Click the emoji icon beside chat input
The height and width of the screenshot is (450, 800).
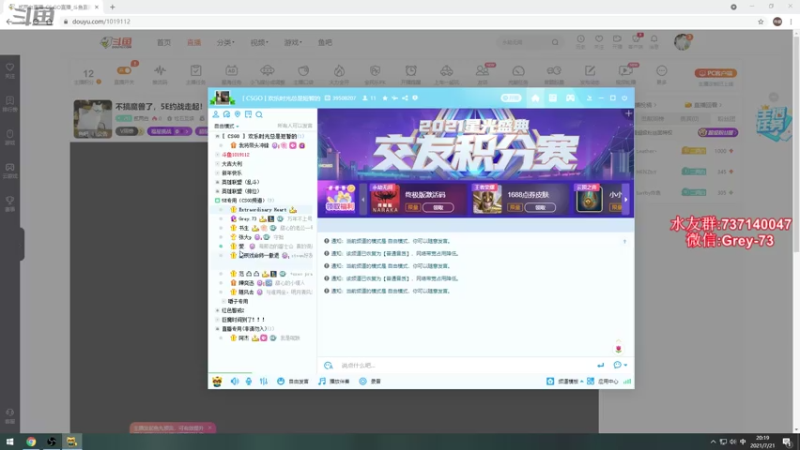[x=328, y=365]
